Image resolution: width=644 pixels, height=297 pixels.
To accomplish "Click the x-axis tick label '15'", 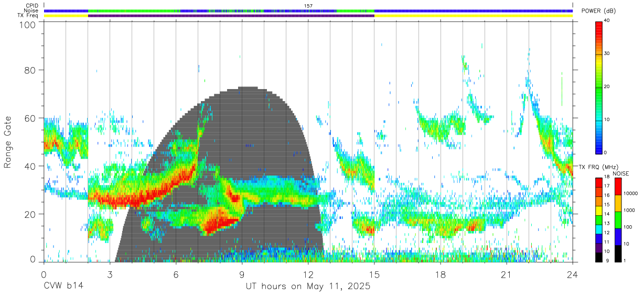I will tap(374, 274).
